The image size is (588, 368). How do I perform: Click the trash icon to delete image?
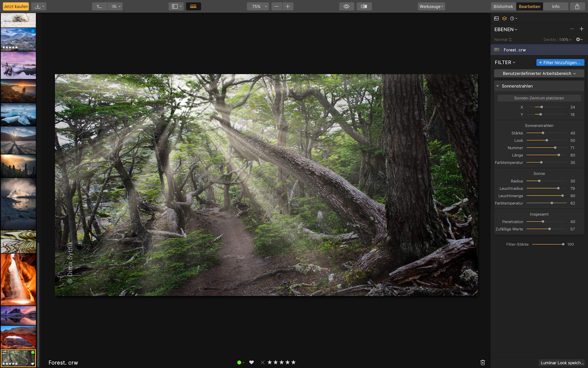coord(483,362)
